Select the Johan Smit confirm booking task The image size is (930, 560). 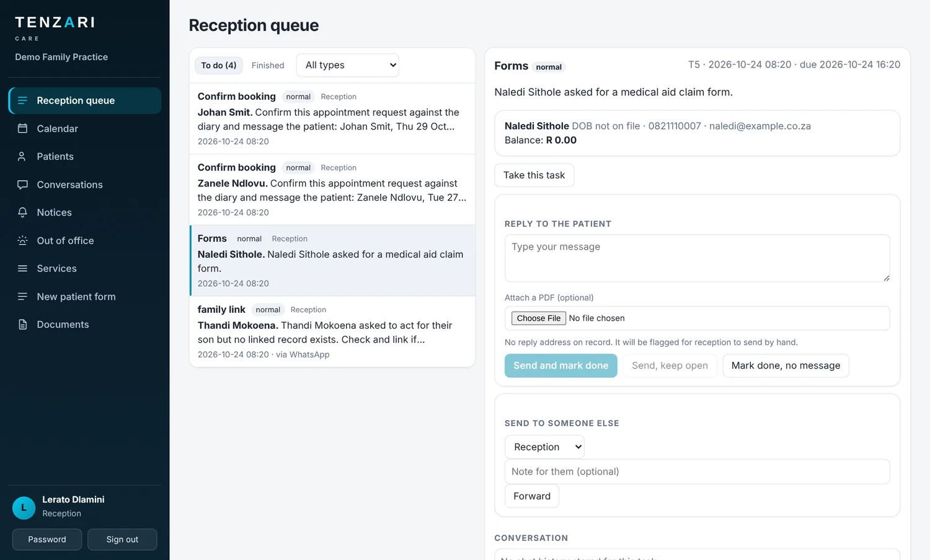coord(332,119)
